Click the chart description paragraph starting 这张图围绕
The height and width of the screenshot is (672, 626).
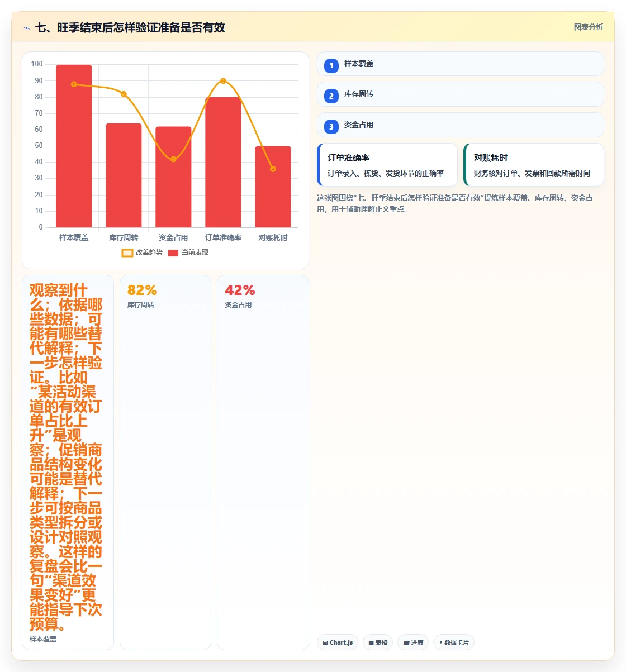coord(455,203)
